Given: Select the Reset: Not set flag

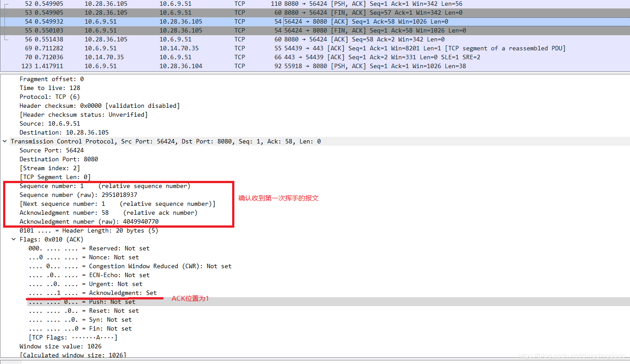Looking at the screenshot, I should pos(84,311).
